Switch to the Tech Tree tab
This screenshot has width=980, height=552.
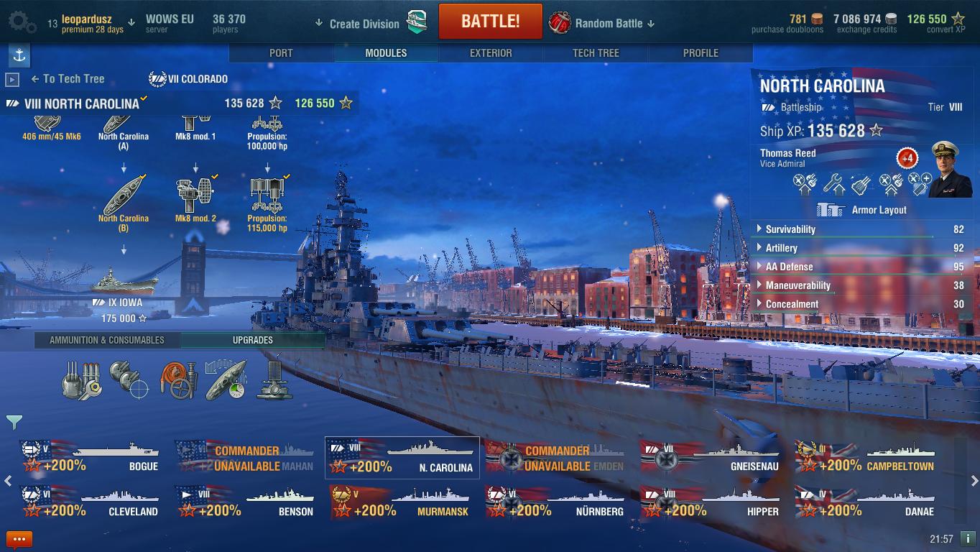click(596, 53)
